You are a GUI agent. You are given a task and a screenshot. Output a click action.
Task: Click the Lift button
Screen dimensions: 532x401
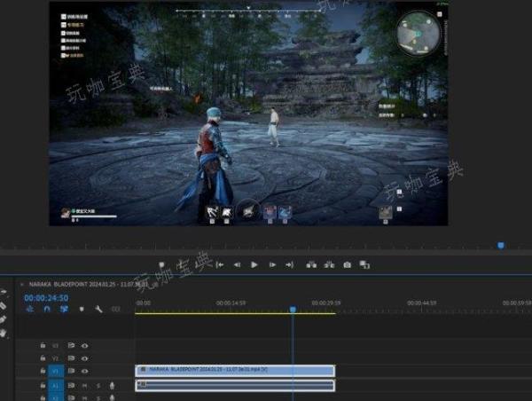[x=311, y=264]
